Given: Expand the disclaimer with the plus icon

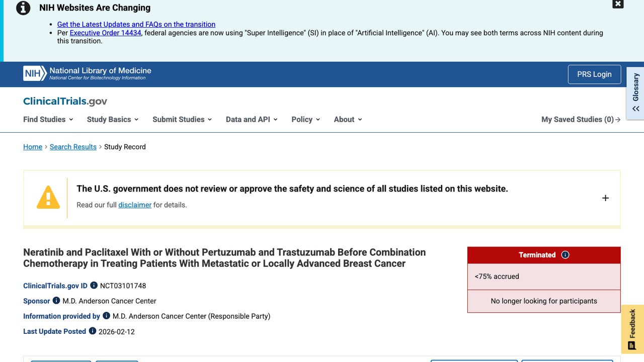Looking at the screenshot, I should pos(605,198).
